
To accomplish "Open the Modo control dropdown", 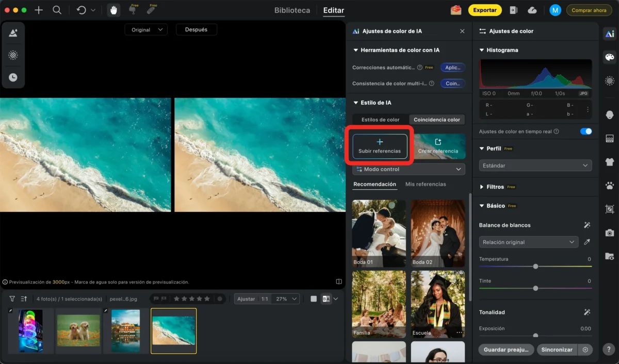I will [x=409, y=169].
